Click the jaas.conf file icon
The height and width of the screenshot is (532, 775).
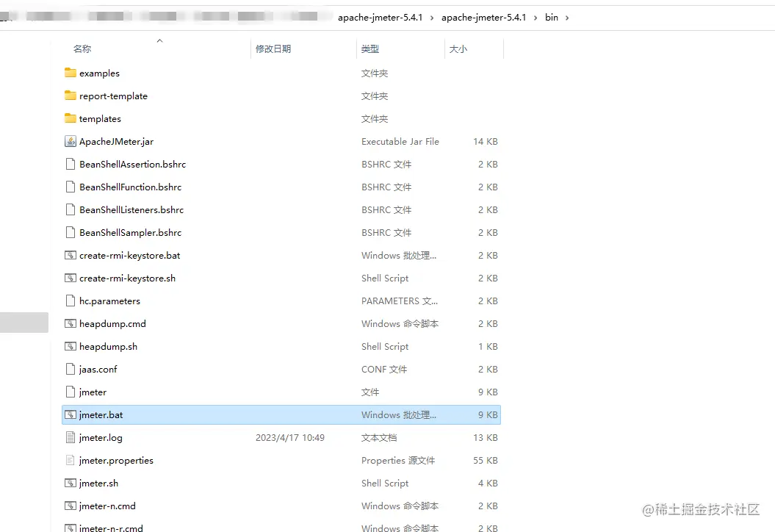click(x=71, y=369)
